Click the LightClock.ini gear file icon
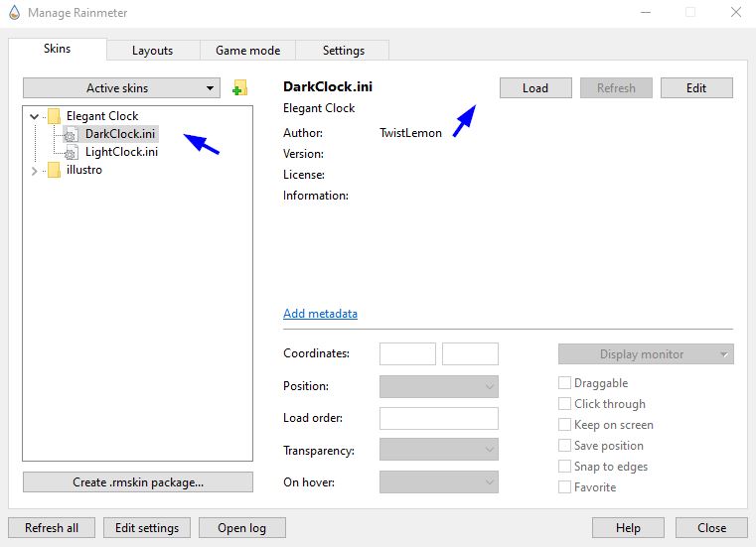Image resolution: width=756 pixels, height=547 pixels. tap(71, 153)
